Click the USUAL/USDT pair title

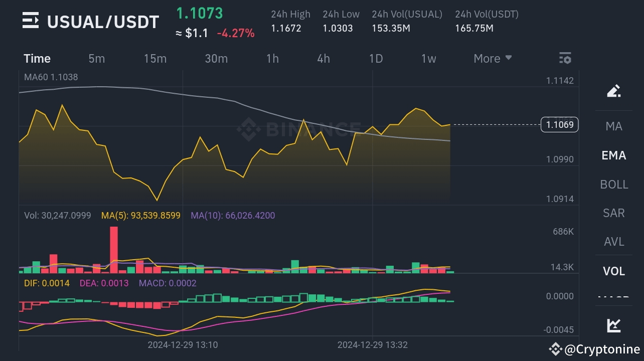coord(103,22)
